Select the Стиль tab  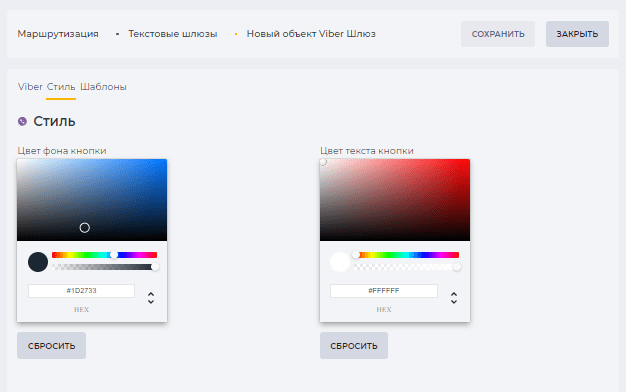(61, 87)
